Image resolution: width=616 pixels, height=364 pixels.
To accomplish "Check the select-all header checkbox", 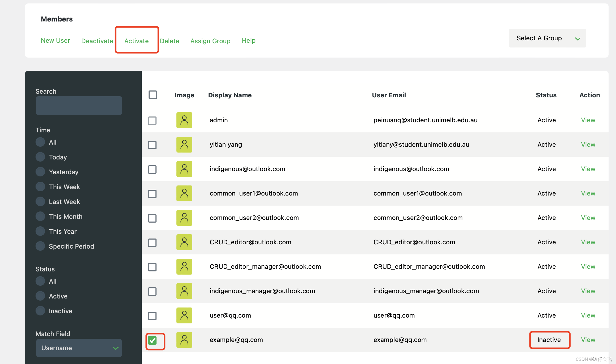I will [153, 95].
